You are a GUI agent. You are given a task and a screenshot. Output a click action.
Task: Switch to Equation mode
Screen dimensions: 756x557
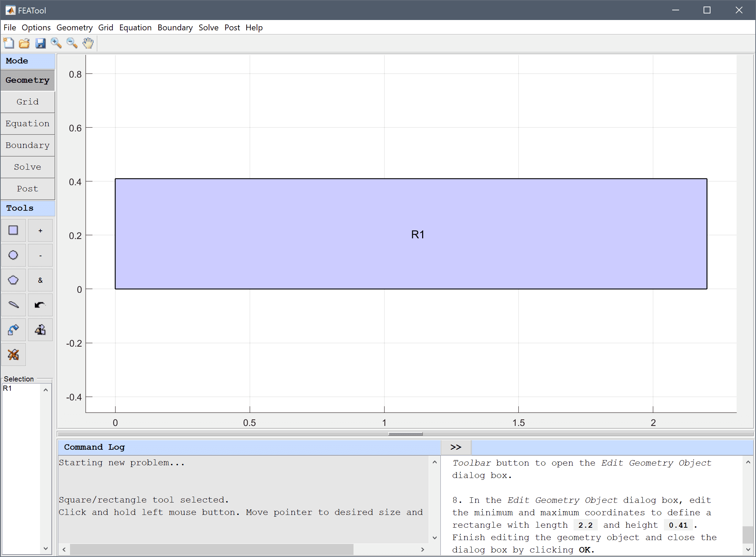tap(28, 124)
